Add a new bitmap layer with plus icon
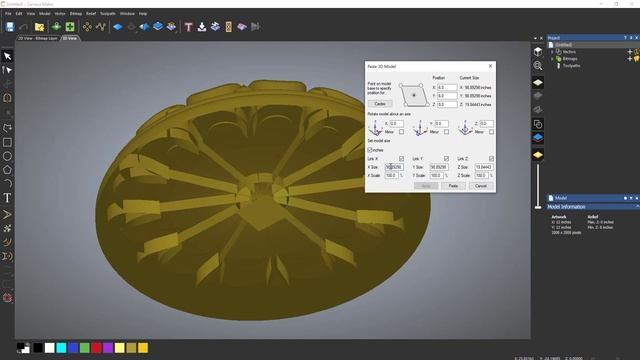 (629, 59)
